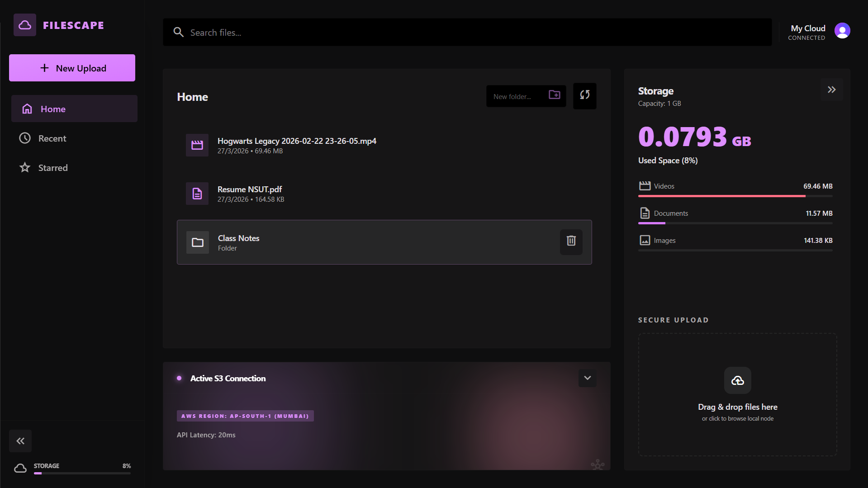Image resolution: width=868 pixels, height=488 pixels.
Task: Click the Active S3 Connection title
Action: pyautogui.click(x=228, y=378)
